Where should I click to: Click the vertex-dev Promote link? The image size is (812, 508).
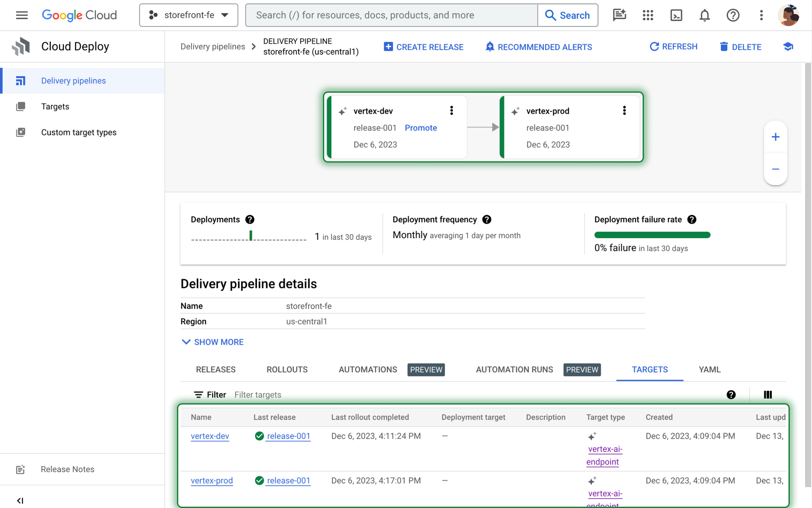[x=420, y=127]
